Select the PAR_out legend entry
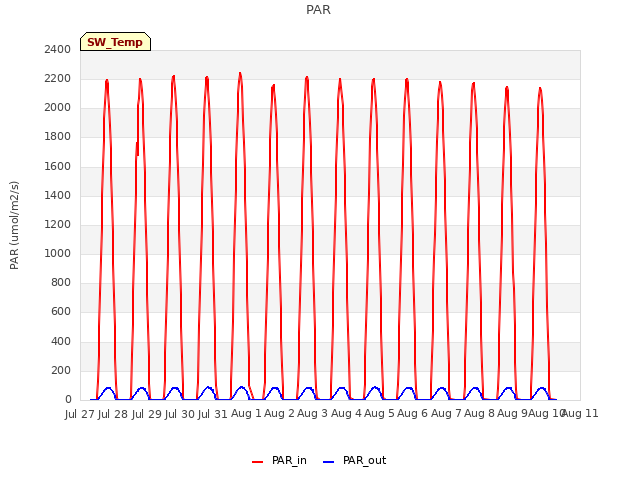This screenshot has width=640, height=480. coord(354,460)
